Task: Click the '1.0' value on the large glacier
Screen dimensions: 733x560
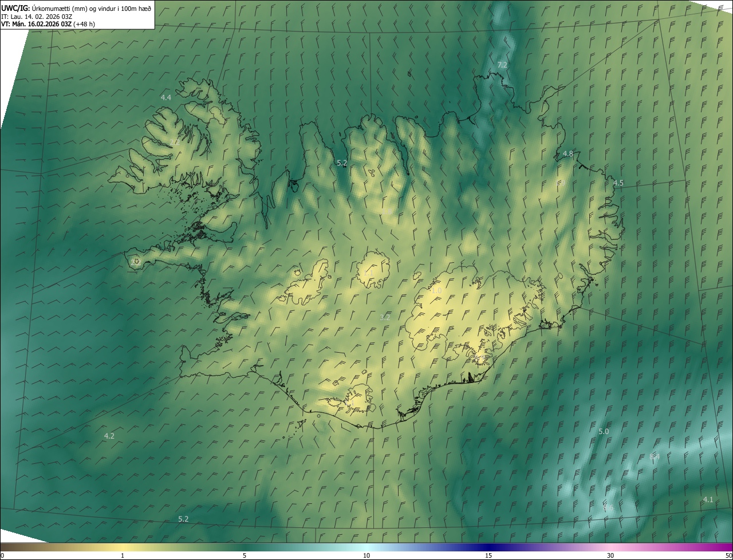Action: pyautogui.click(x=436, y=291)
